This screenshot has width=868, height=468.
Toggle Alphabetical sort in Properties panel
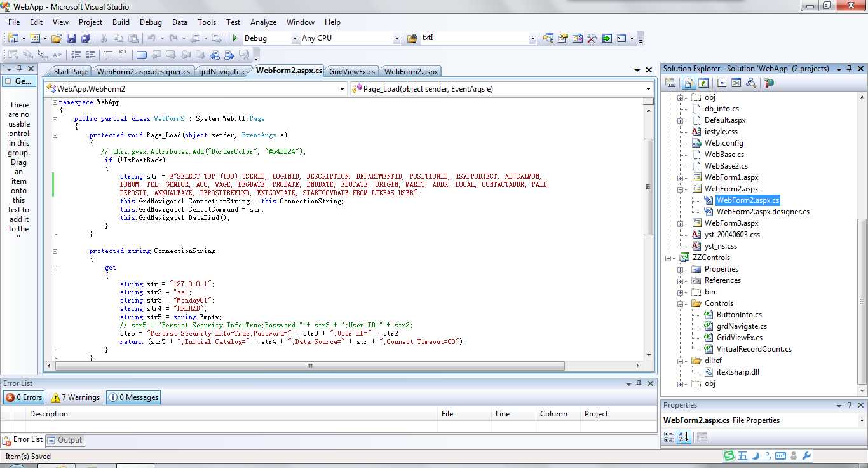click(684, 436)
